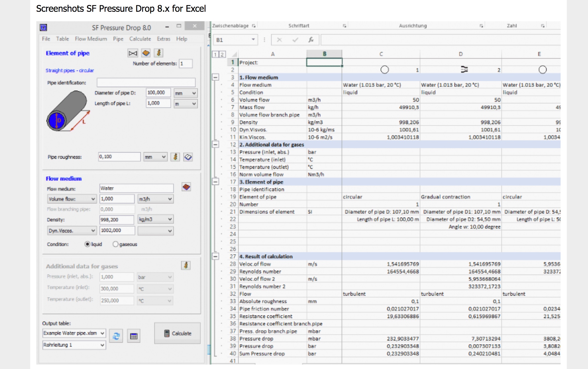Open the Dyn.Viscos. type dropdown
Screen dimensions: 588x369
tap(72, 231)
